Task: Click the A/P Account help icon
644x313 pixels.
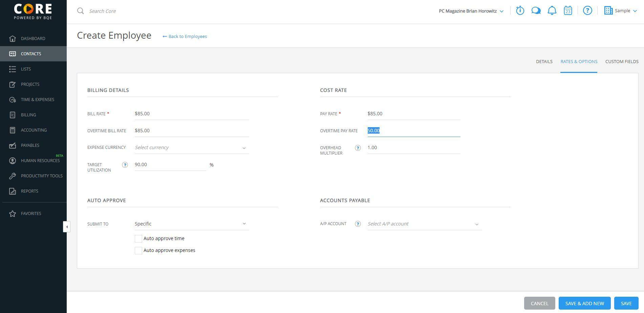Action: pyautogui.click(x=358, y=224)
